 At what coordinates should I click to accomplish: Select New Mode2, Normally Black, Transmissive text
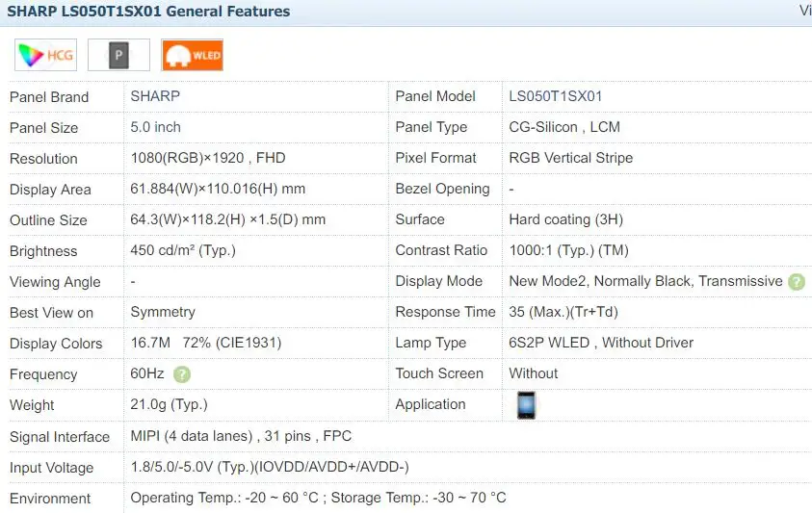pos(645,281)
